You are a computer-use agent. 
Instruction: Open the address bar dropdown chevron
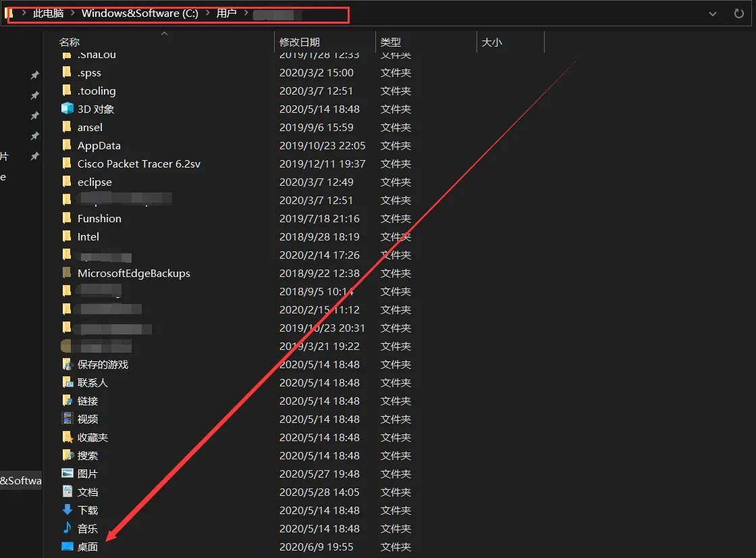pyautogui.click(x=713, y=13)
